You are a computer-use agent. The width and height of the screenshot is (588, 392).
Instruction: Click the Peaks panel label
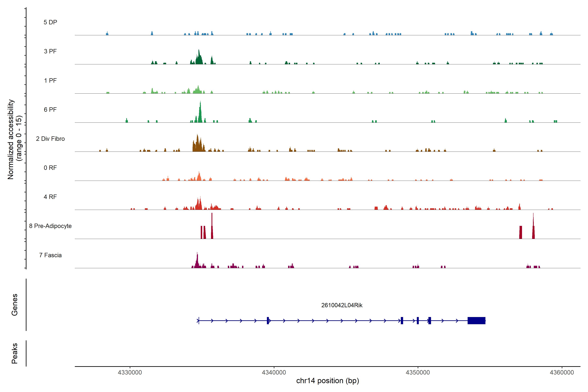15,353
